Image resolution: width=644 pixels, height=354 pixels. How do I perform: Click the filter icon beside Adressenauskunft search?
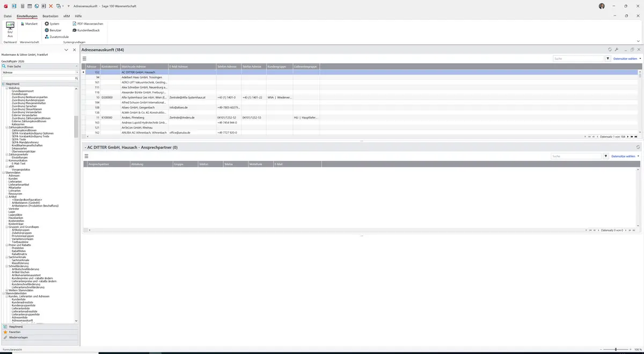point(608,58)
